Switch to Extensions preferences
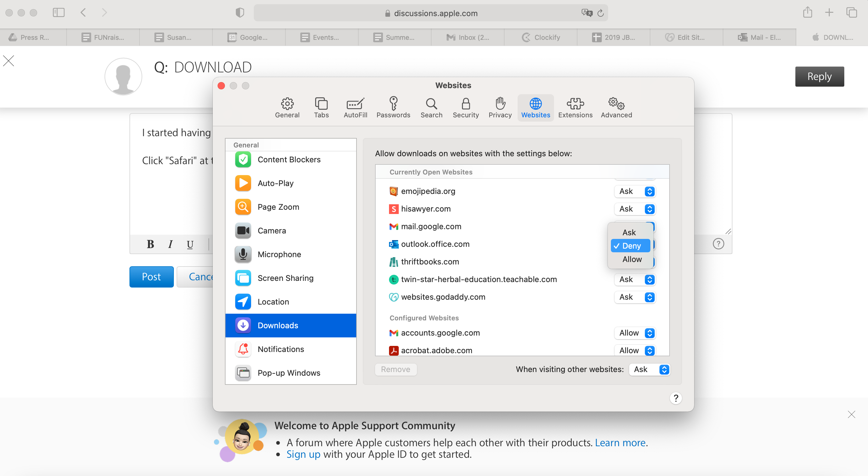 (x=575, y=108)
